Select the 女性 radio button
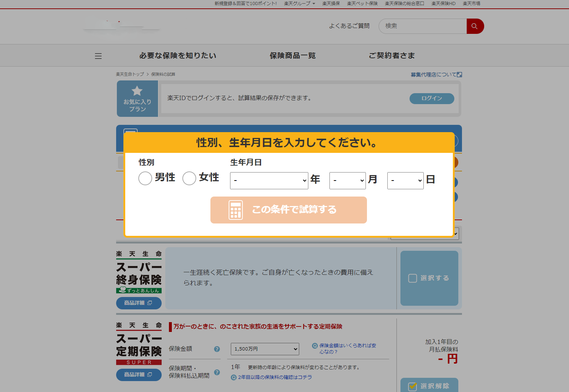Viewport: 569px width, 392px height. [189, 178]
